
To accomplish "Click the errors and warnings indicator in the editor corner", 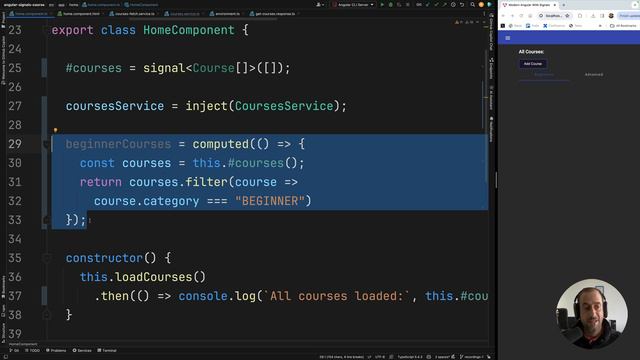I will click(x=466, y=22).
